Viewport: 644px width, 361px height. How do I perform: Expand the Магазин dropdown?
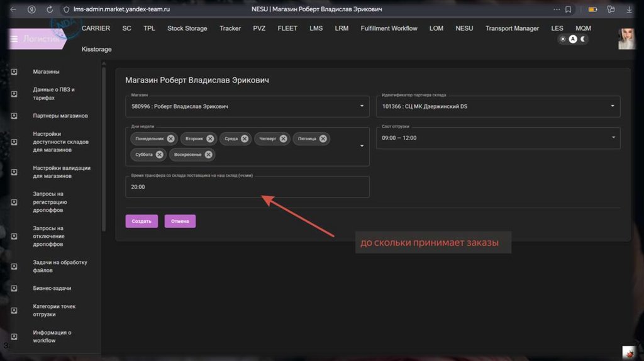coord(362,106)
